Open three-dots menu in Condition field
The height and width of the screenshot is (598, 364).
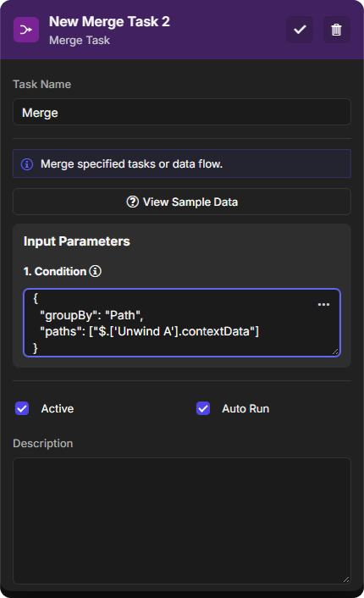[x=323, y=304]
